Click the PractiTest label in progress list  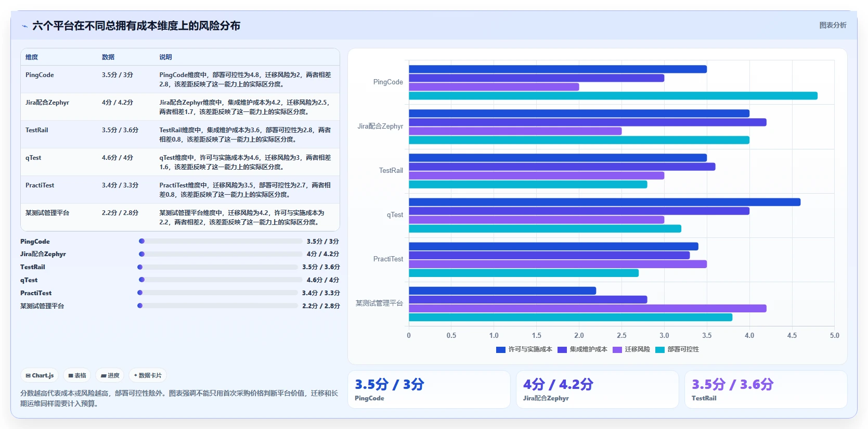pyautogui.click(x=36, y=293)
